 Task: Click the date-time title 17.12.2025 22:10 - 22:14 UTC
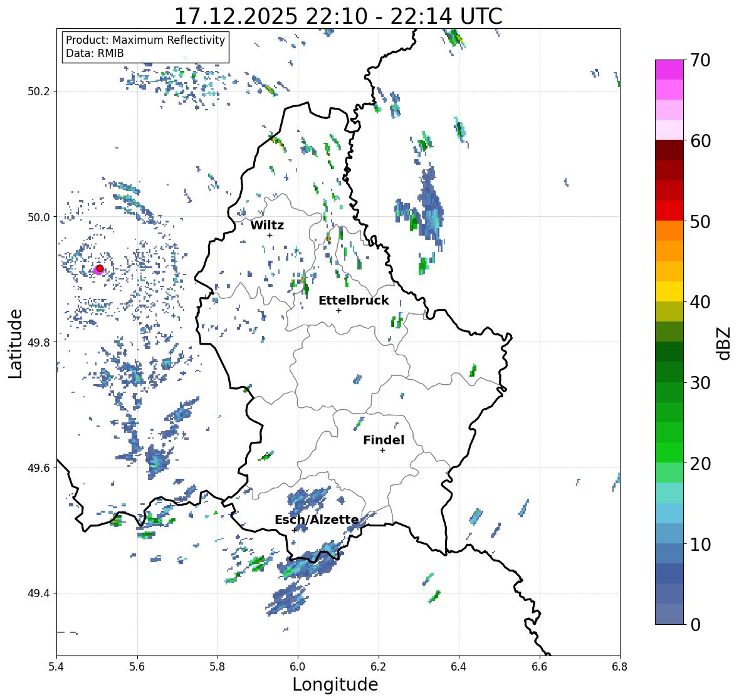click(x=338, y=16)
